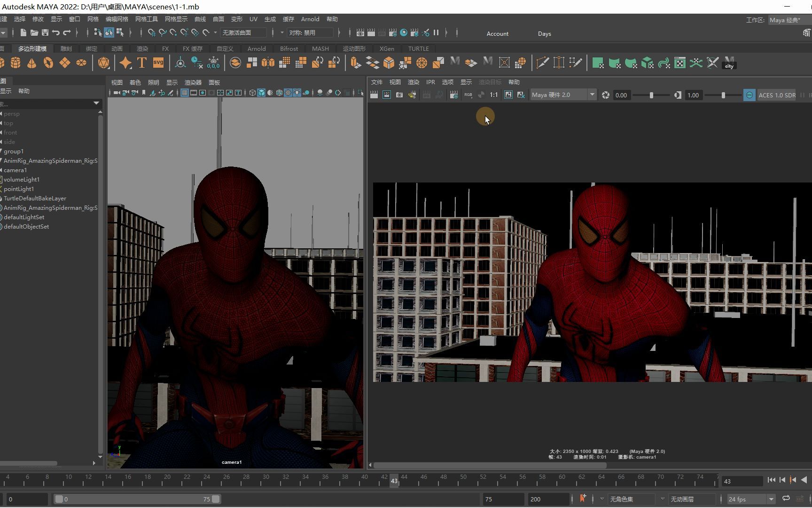This screenshot has height=508, width=812.
Task: Click the add bookmark icon near timeline
Action: click(x=583, y=499)
